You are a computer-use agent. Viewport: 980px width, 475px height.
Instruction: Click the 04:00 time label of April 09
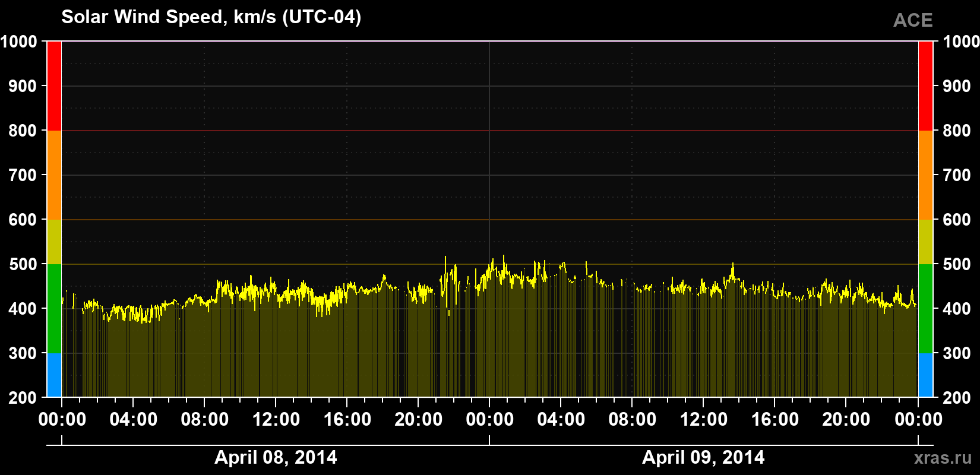(561, 420)
